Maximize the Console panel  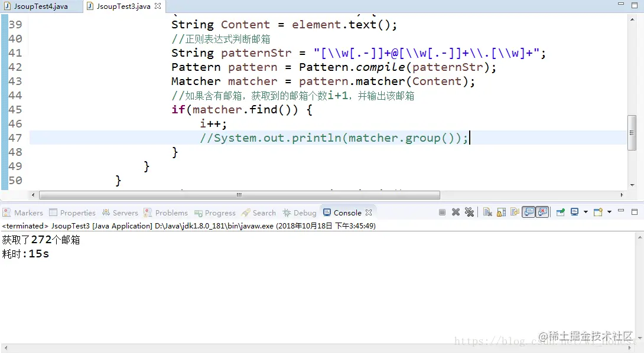[x=635, y=212]
